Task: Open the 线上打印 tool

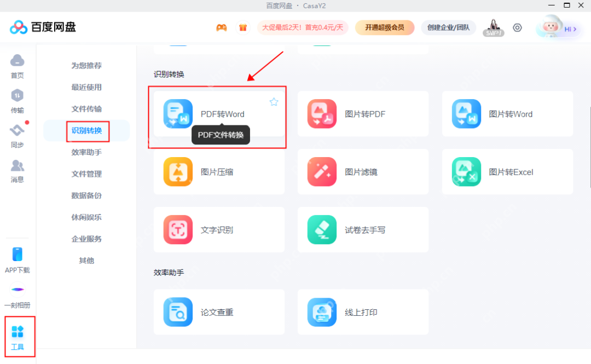Action: point(363,312)
